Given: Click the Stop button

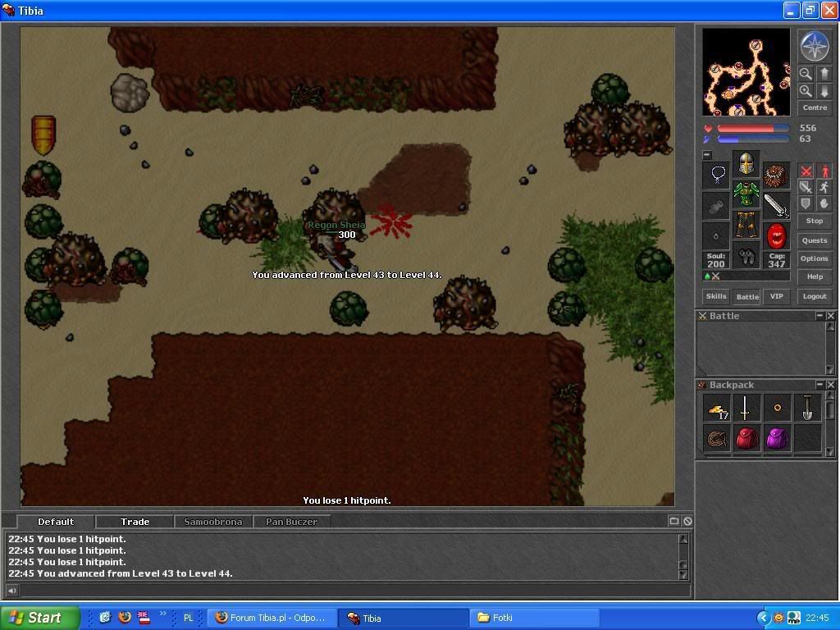Looking at the screenshot, I should [x=815, y=221].
